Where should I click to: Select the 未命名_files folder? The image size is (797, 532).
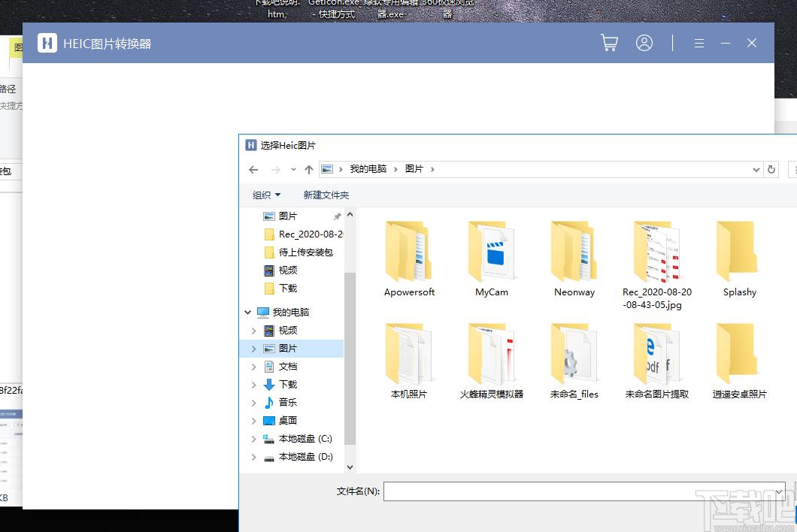coord(574,361)
